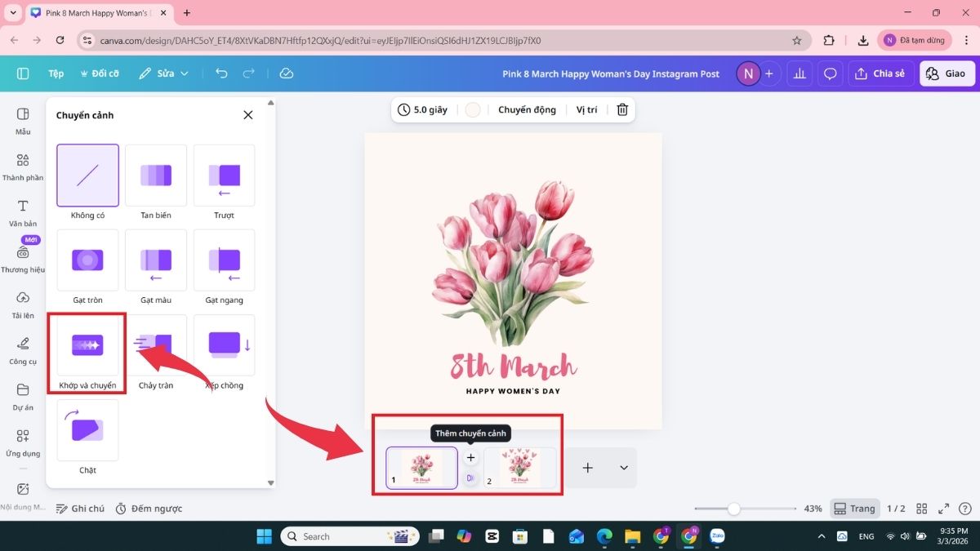This screenshot has width=980, height=551.
Task: Click the Giao button
Action: pos(947,73)
